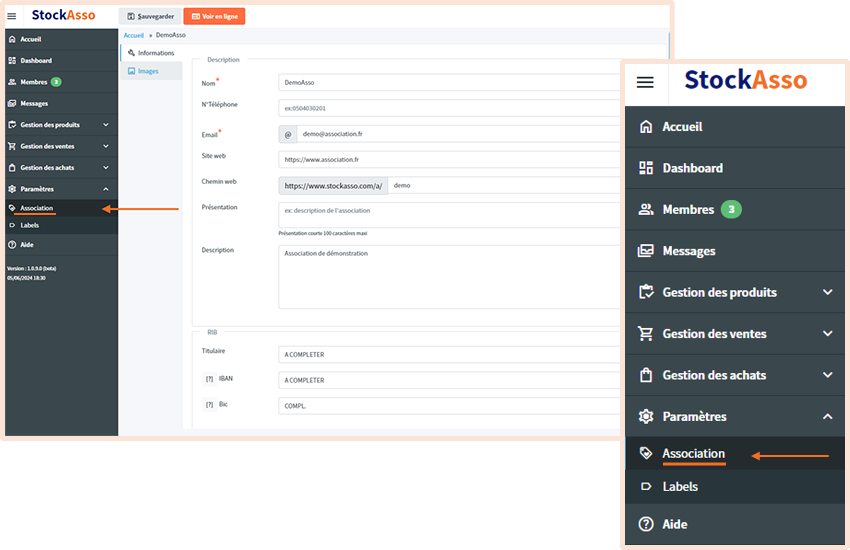Click the [?] help icon beside IBAN
Image resolution: width=850 pixels, height=550 pixels.
209,379
